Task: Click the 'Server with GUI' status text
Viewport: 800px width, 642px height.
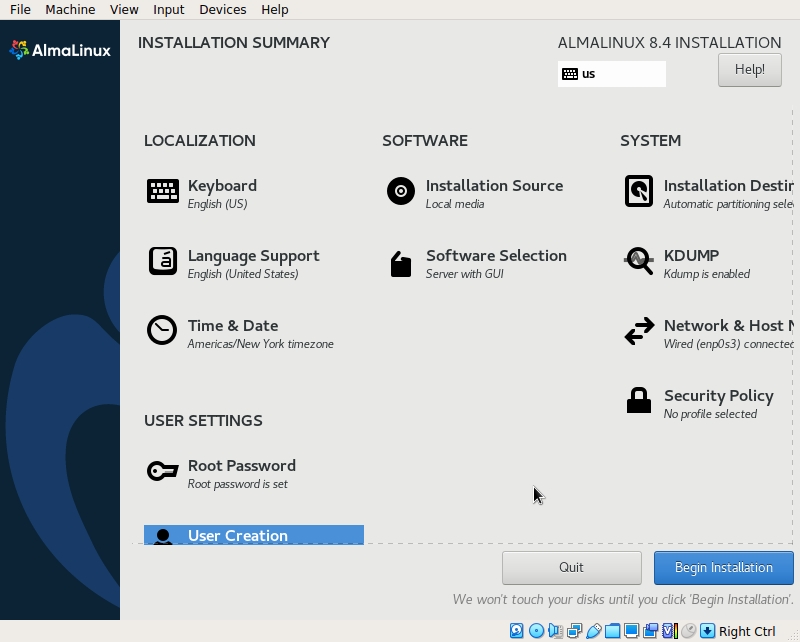Action: 465,274
